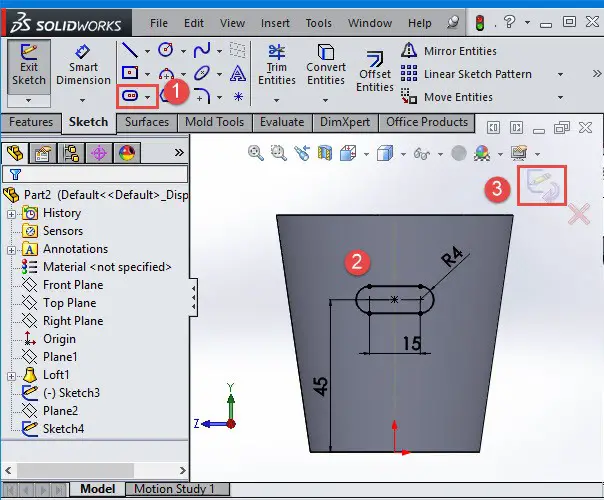The width and height of the screenshot is (604, 500).
Task: Open the ConfigurationManager tab
Action: [x=72, y=153]
